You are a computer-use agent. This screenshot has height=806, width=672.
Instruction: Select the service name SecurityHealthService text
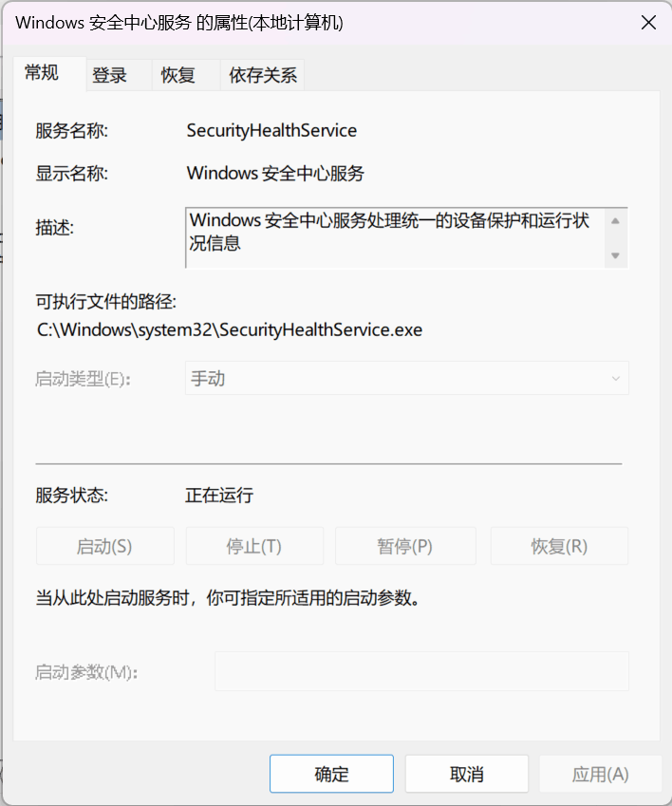[271, 131]
